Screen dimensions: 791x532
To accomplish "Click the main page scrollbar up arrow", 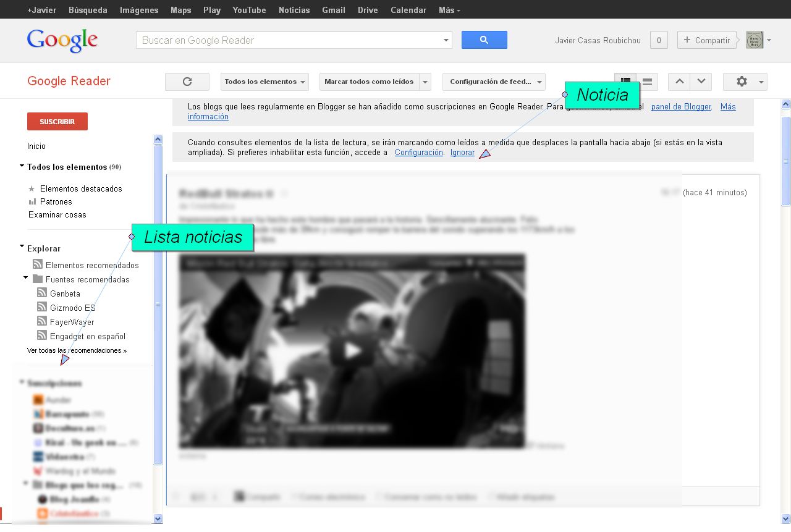I will tap(786, 103).
